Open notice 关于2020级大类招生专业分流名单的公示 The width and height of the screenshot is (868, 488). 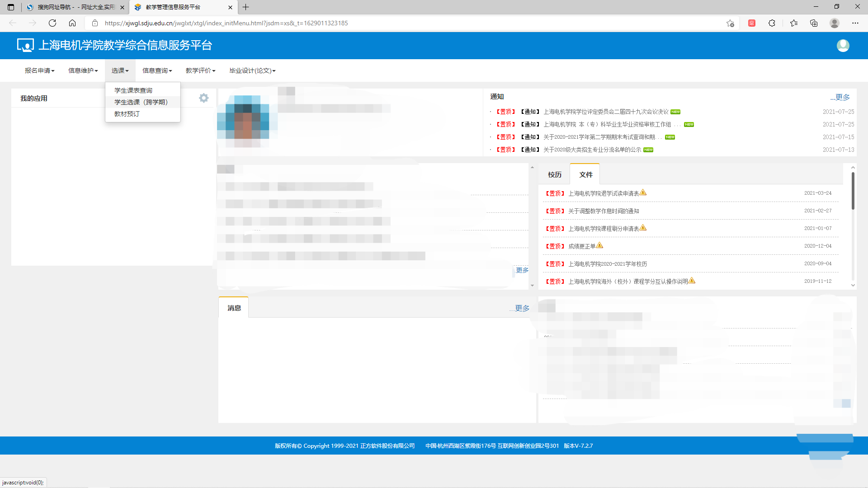click(592, 150)
